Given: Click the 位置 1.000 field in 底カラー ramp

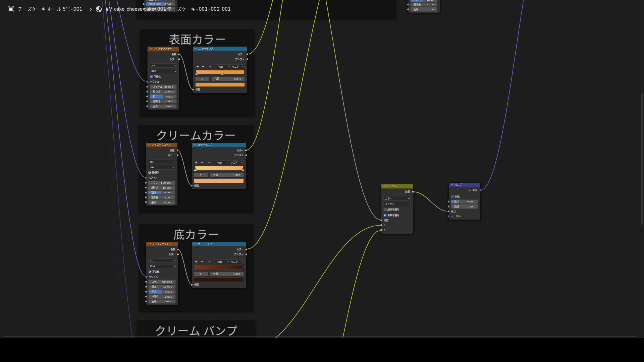Looking at the screenshot, I should point(227,274).
